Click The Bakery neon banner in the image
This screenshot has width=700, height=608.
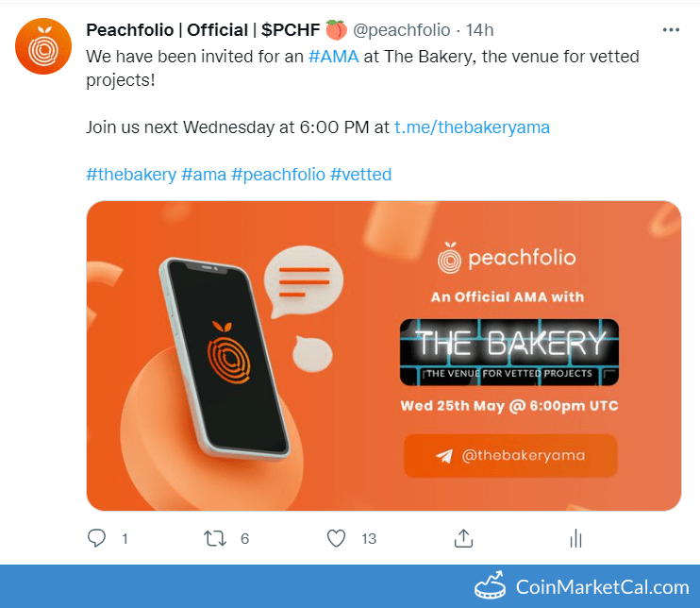coord(509,352)
